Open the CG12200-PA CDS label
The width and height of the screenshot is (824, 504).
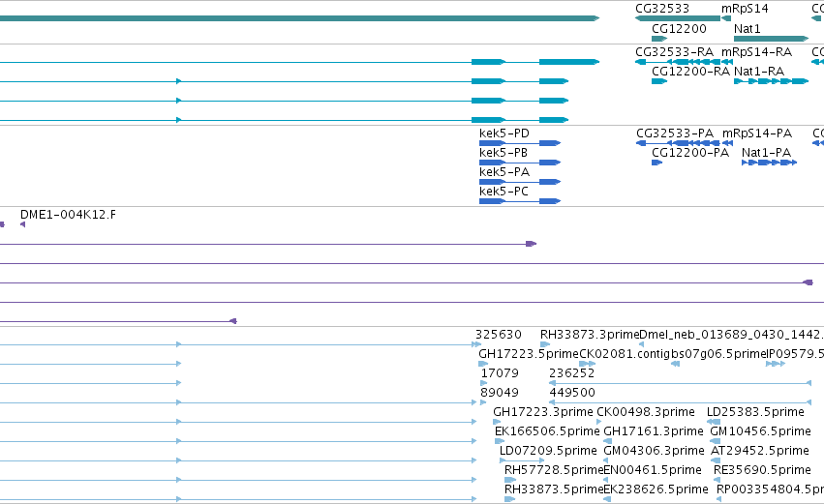click(690, 153)
